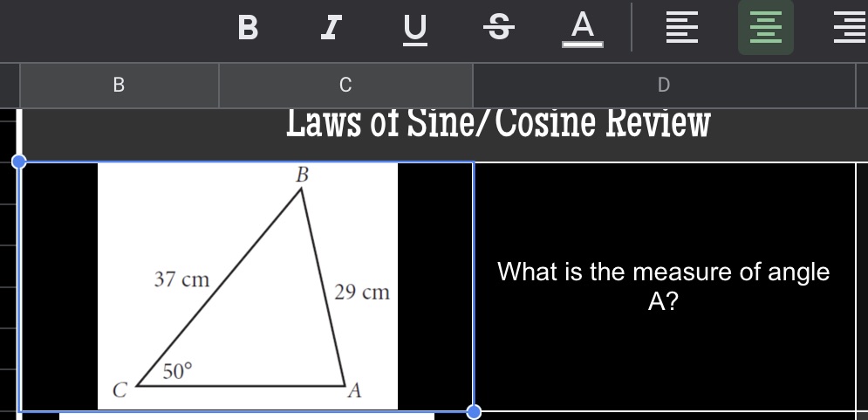Viewport: 868px width, 420px height.
Task: Select the triangle diagram image
Action: tap(248, 286)
